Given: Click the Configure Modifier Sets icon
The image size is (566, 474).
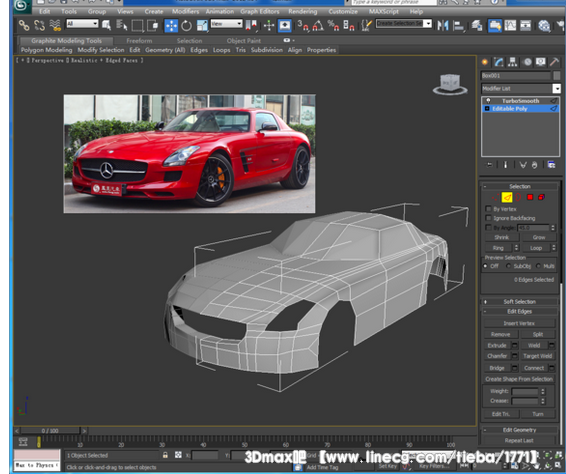Looking at the screenshot, I should pyautogui.click(x=551, y=165).
